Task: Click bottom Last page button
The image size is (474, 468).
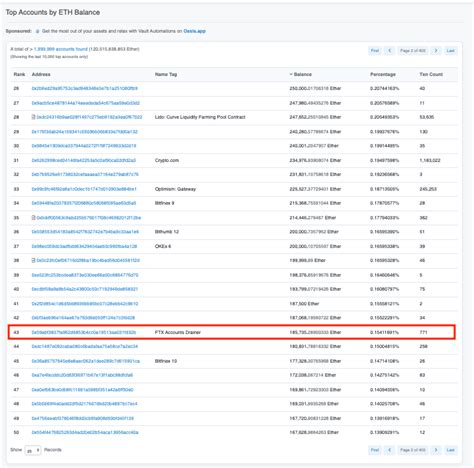Action: click(450, 450)
